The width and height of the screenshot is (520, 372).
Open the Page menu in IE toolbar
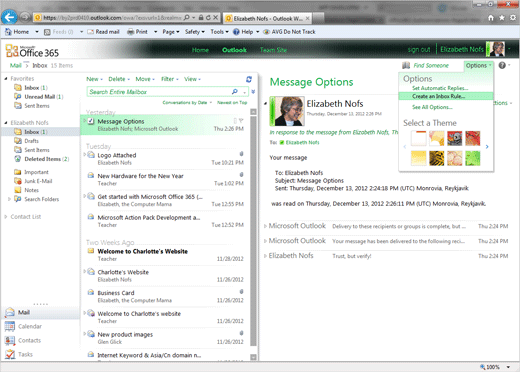(171, 32)
